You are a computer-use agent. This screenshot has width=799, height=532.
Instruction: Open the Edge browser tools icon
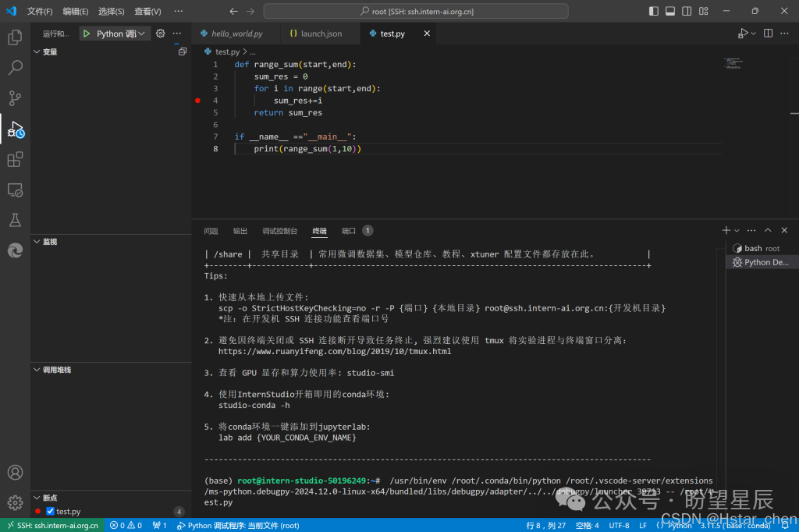click(15, 250)
